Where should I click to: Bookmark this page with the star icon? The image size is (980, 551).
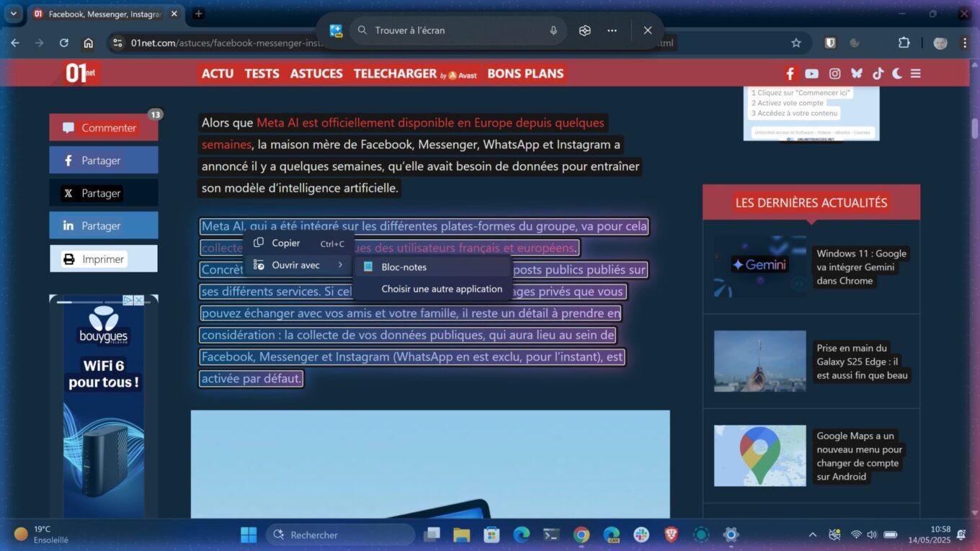[x=796, y=43]
